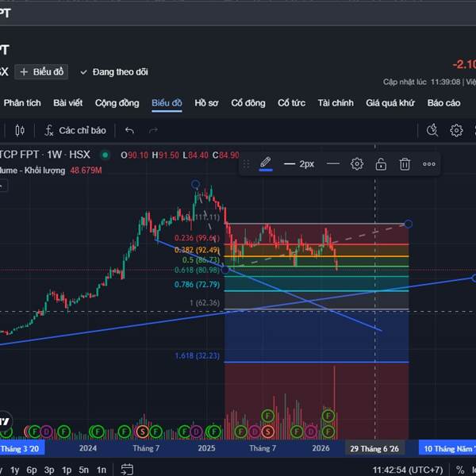Set chart range to 1y
This screenshot has width=476, height=476.
click(x=14, y=470)
